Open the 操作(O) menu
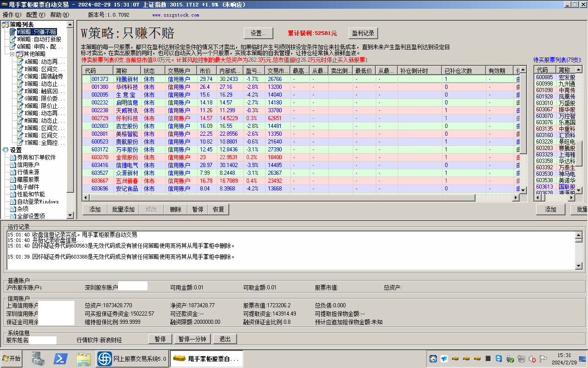This screenshot has height=368, width=588. 11,15
